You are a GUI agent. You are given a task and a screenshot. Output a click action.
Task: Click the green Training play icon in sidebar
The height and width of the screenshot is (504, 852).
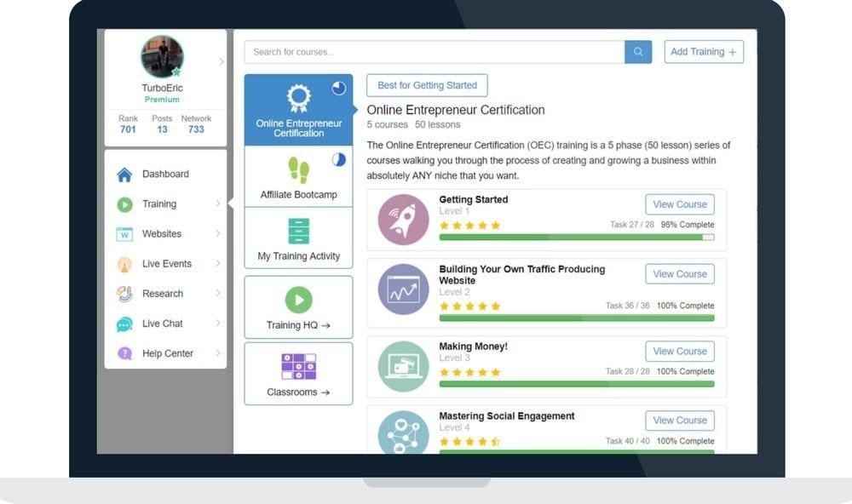click(124, 204)
